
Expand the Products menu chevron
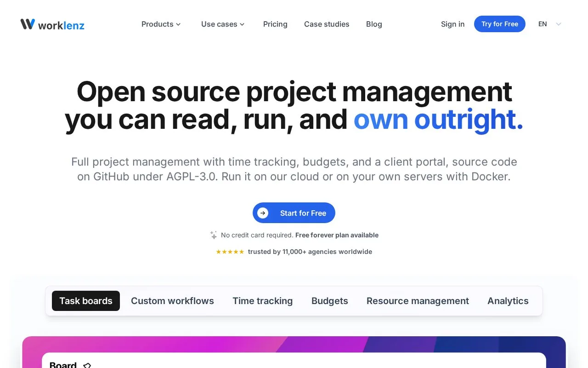click(x=178, y=24)
